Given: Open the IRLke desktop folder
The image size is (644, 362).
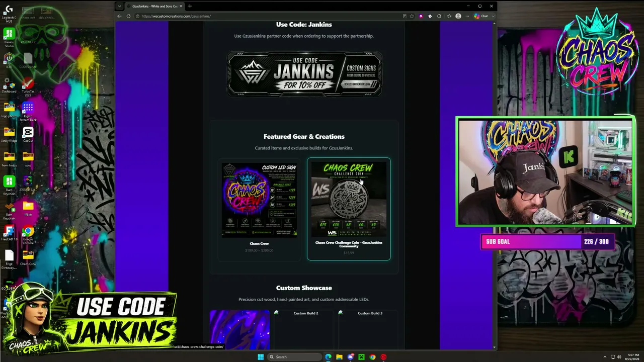Looking at the screenshot, I should pyautogui.click(x=28, y=209).
